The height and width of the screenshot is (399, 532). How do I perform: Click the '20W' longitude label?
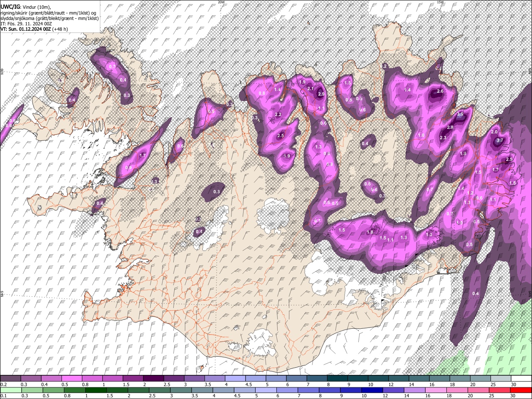point(221,2)
